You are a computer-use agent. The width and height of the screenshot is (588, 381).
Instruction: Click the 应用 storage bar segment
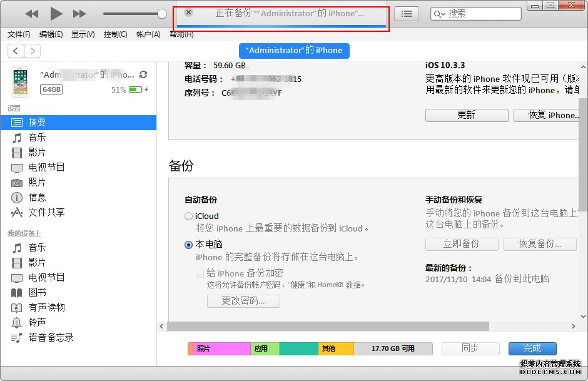coord(265,348)
